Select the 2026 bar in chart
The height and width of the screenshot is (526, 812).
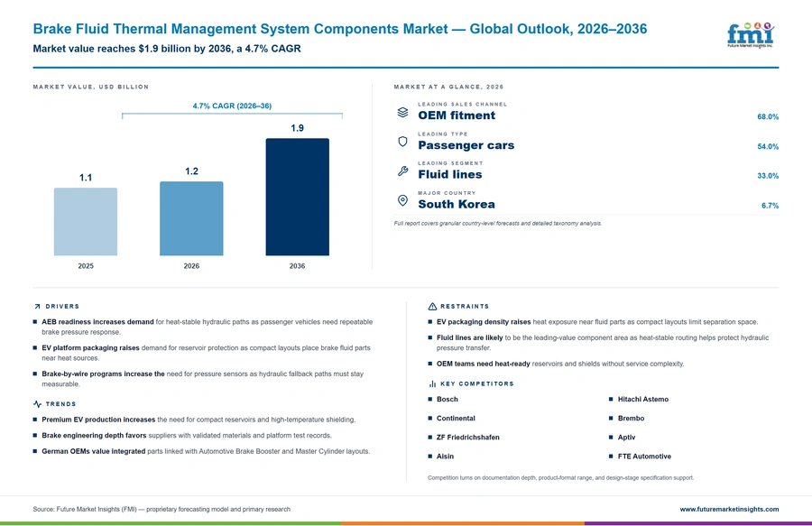tap(191, 218)
